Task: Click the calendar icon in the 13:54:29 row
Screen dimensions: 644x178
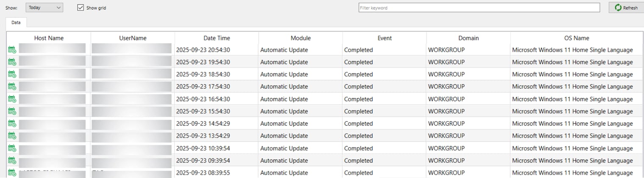Action: [12, 136]
